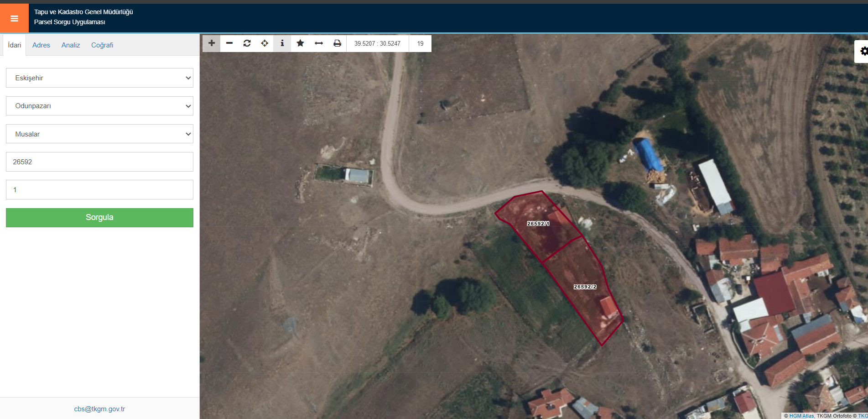Click the zoom out minus icon
Viewport: 868px width, 419px height.
coord(229,43)
